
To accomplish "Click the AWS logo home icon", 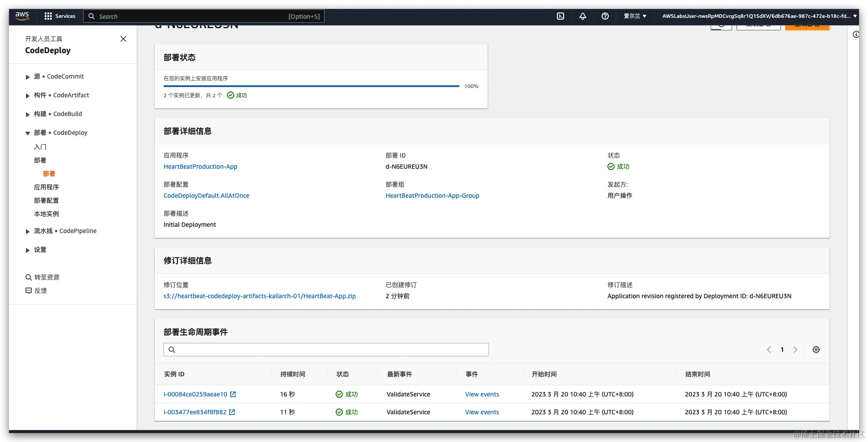I will pyautogui.click(x=22, y=16).
